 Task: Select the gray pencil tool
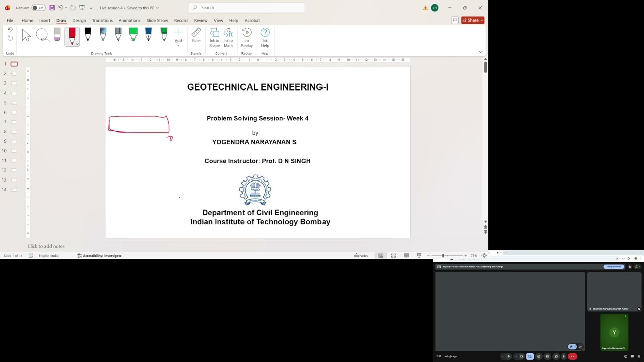(x=118, y=35)
